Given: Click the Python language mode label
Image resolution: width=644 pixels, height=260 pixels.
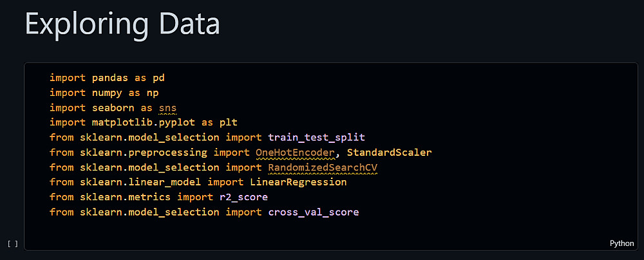Looking at the screenshot, I should [622, 243].
